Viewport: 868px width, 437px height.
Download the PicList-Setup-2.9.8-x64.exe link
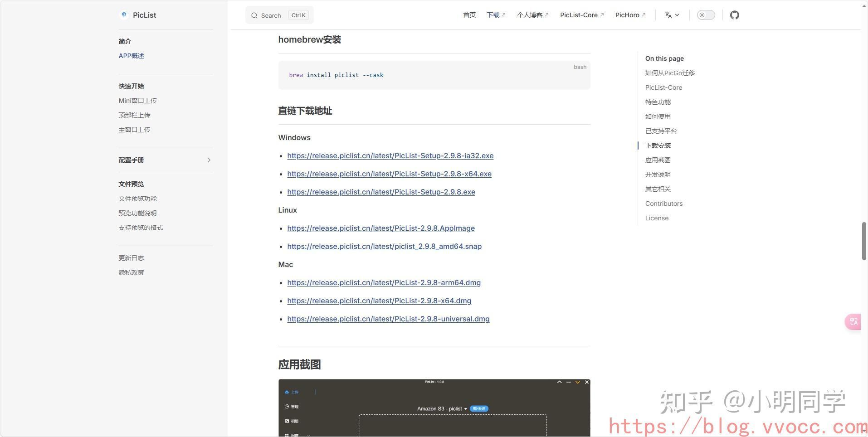coord(389,174)
